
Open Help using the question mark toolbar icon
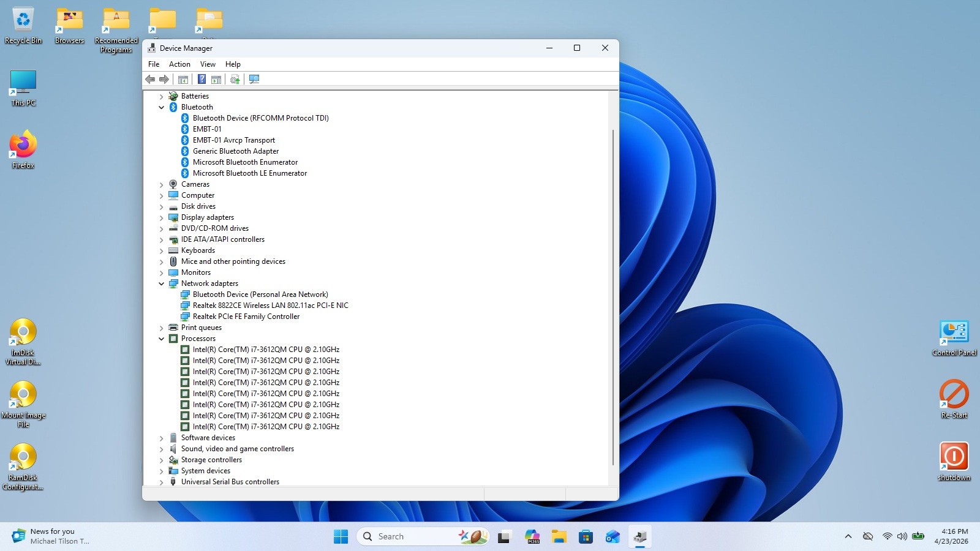click(202, 79)
